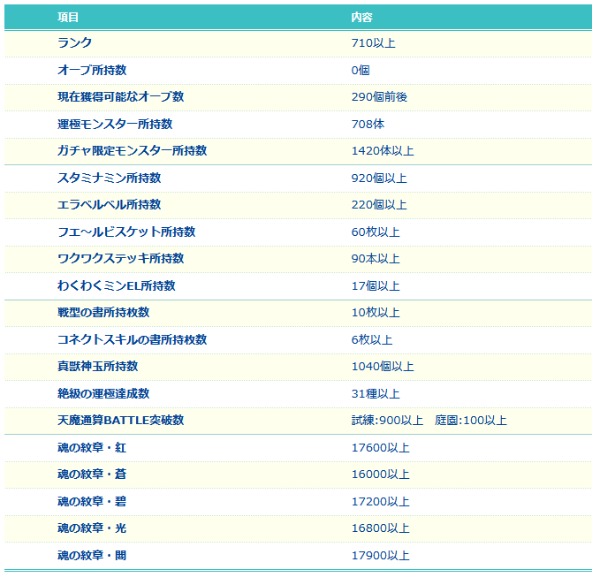Click the value 920個以上
This screenshot has width=600, height=577.
[x=379, y=178]
